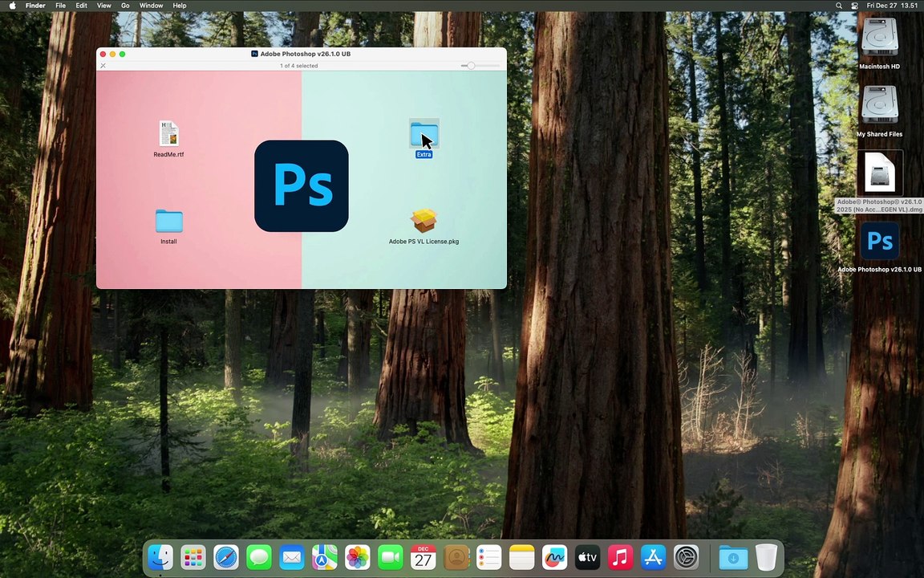Maximize the Adobe Photoshop Finder window
The image size is (924, 578).
pyautogui.click(x=122, y=54)
